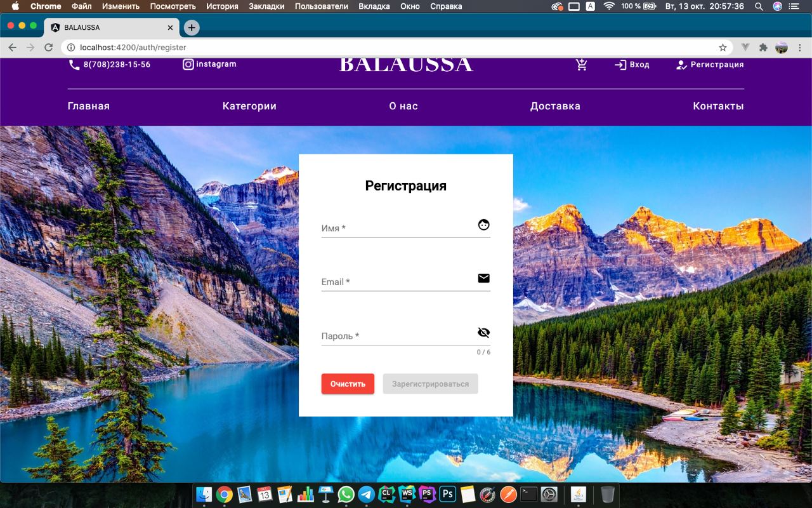The image size is (812, 508).
Task: Open the Пользователи menu
Action: pyautogui.click(x=322, y=6)
